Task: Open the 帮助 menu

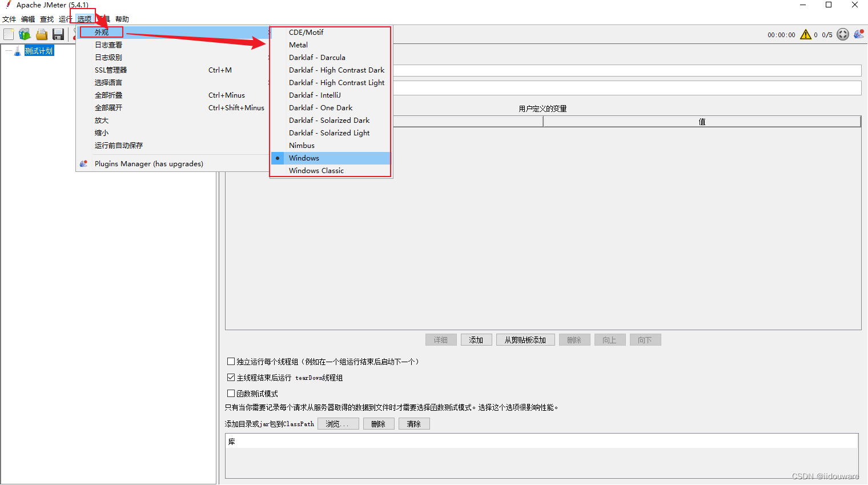Action: [x=122, y=19]
